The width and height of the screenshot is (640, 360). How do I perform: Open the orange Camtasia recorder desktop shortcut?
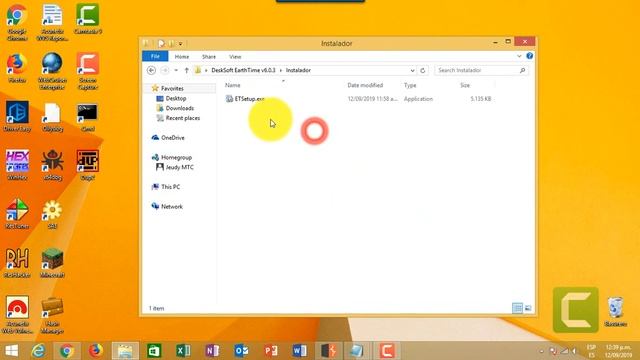coord(88,71)
